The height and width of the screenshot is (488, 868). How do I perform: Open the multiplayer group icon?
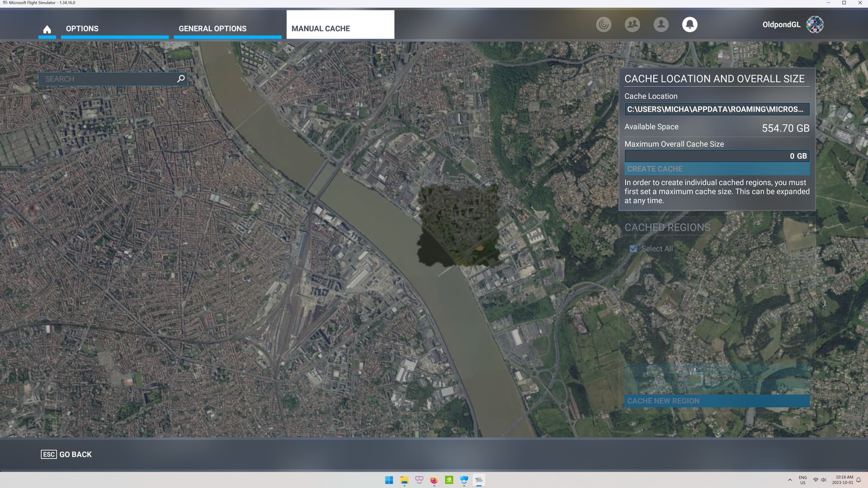[632, 24]
